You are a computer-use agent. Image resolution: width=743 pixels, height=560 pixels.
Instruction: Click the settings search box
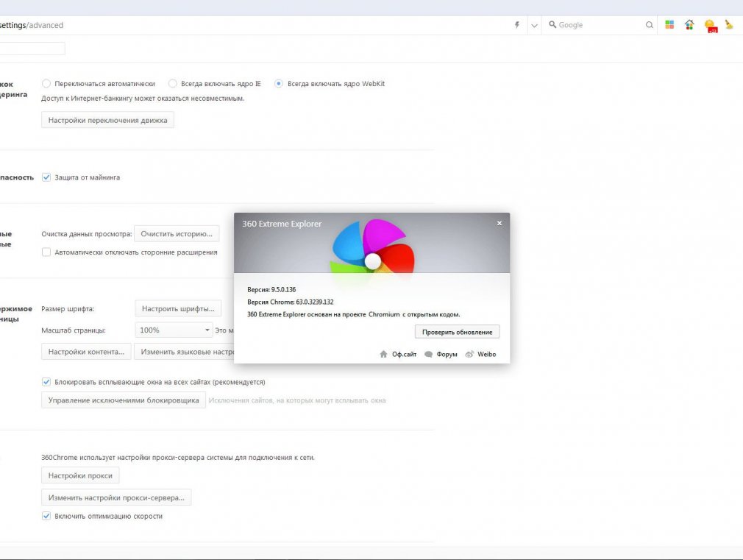(x=32, y=49)
